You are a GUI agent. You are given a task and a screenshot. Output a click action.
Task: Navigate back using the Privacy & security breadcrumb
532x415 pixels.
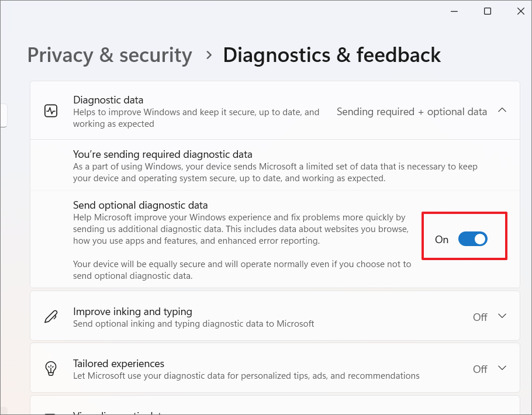[109, 54]
